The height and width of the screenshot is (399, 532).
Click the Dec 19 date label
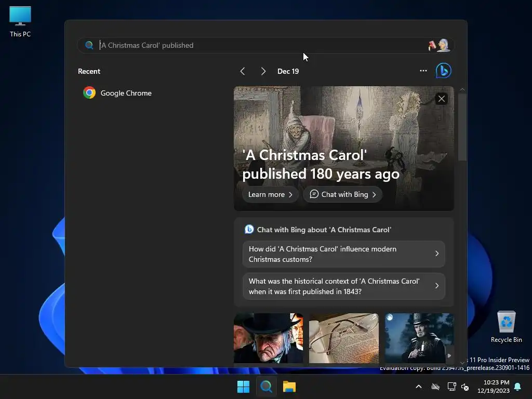pos(288,71)
